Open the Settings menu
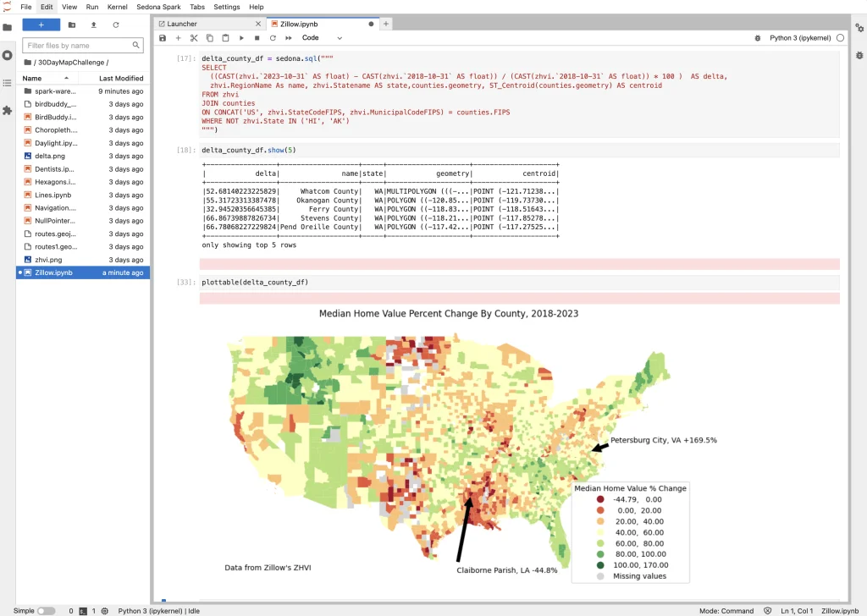The width and height of the screenshot is (867, 616). pyautogui.click(x=227, y=7)
